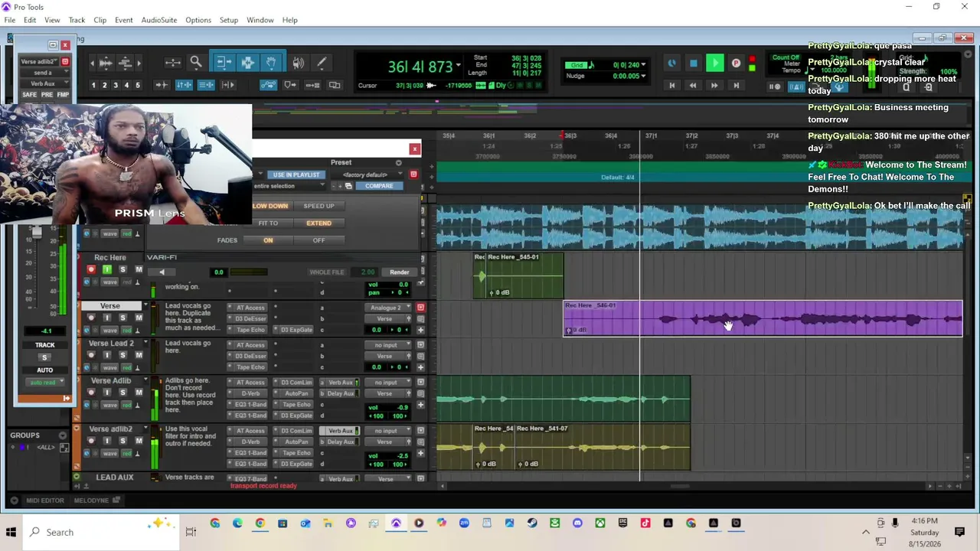Mute the Verse adlib2 track

coord(139,441)
